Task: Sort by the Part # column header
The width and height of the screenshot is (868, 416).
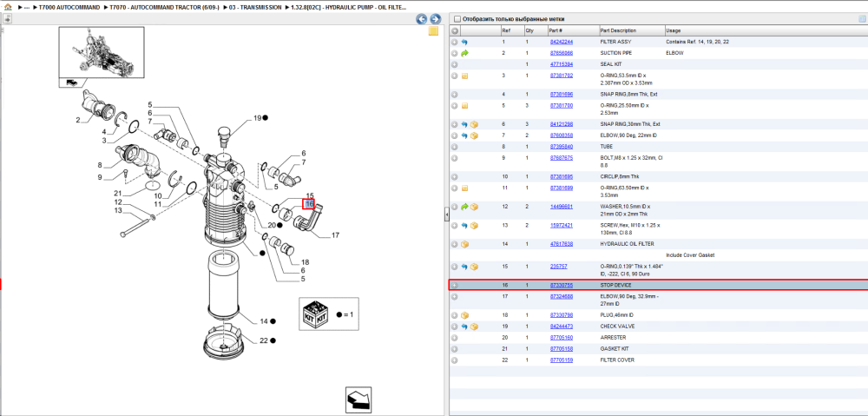Action: [x=556, y=30]
